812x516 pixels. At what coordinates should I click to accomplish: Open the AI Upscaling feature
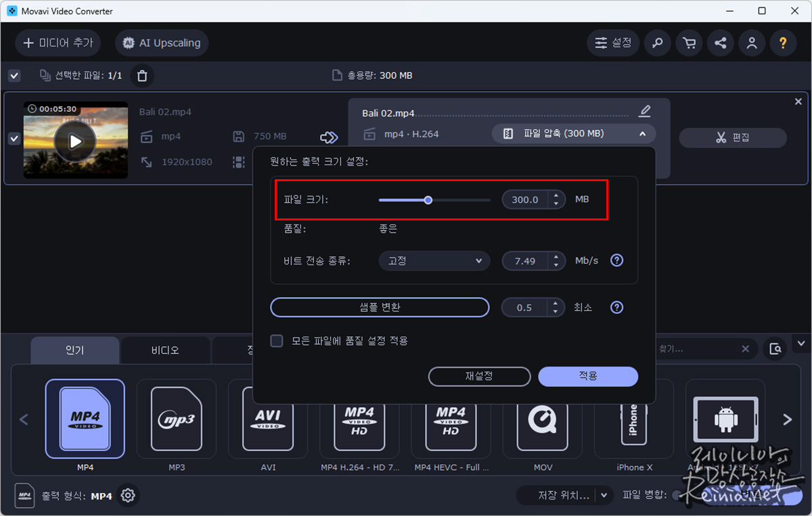tap(161, 42)
